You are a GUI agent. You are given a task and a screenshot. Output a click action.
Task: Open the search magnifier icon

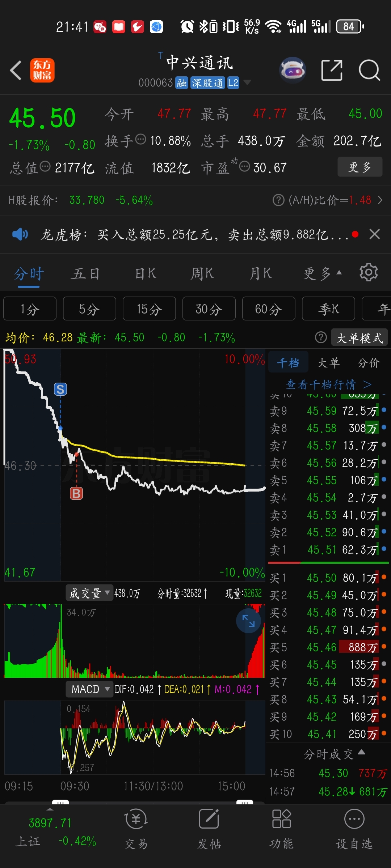(x=369, y=70)
